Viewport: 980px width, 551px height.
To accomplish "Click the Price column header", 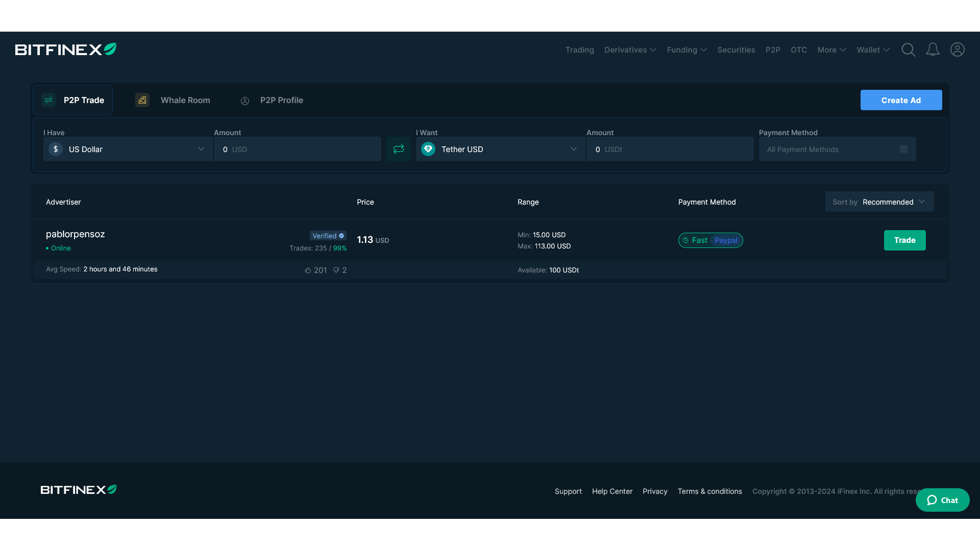I will tap(365, 202).
